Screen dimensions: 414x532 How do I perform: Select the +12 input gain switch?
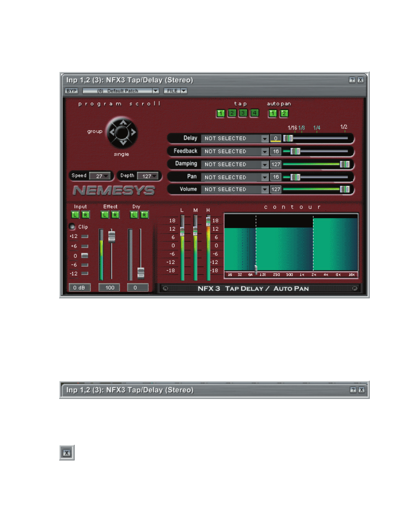pos(85,236)
